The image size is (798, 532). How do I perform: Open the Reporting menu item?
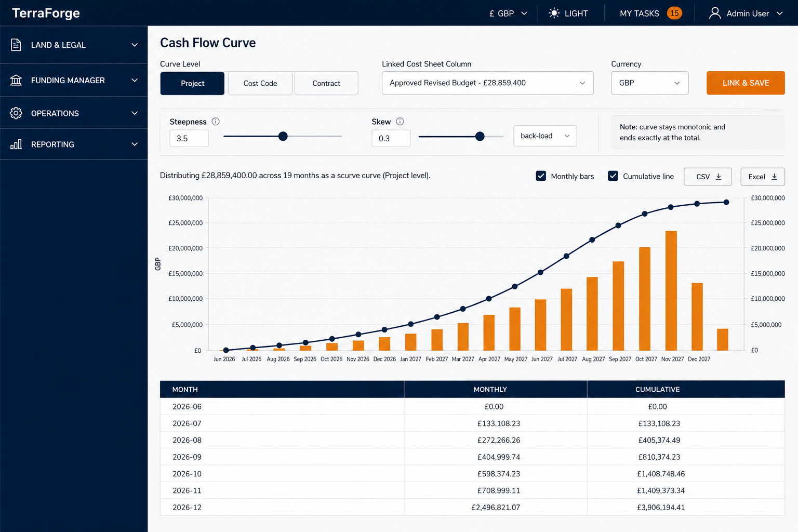pyautogui.click(x=74, y=144)
